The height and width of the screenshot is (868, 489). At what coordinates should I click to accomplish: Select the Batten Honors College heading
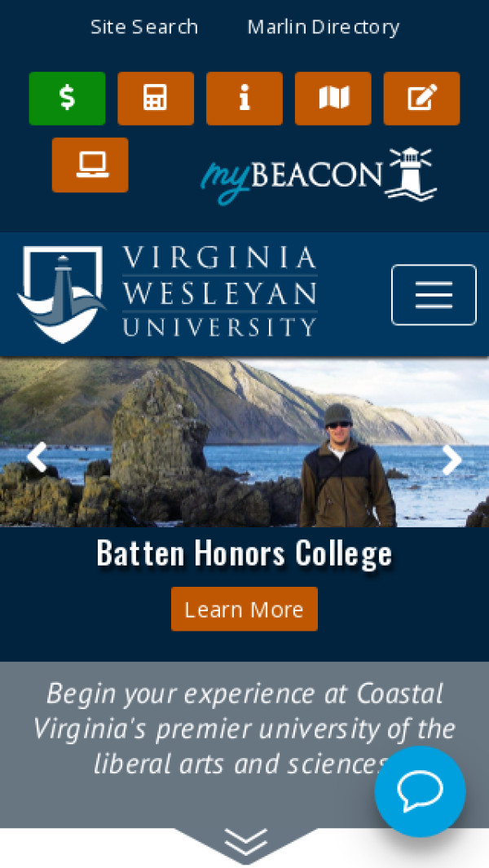[244, 553]
